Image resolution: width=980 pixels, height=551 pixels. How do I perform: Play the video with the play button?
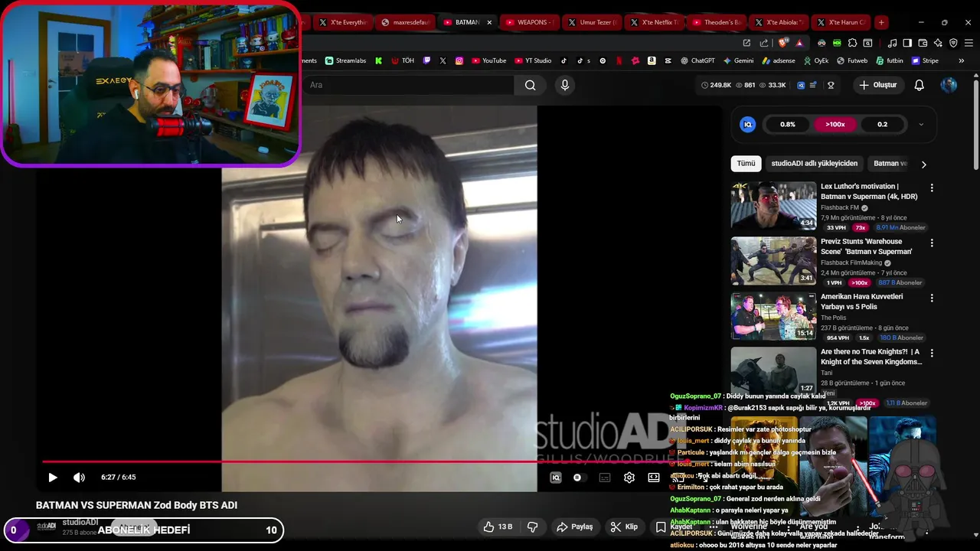coord(52,478)
